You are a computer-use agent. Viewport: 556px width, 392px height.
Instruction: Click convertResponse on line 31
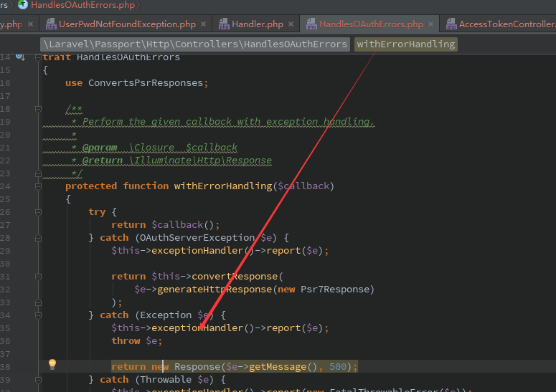(235, 277)
